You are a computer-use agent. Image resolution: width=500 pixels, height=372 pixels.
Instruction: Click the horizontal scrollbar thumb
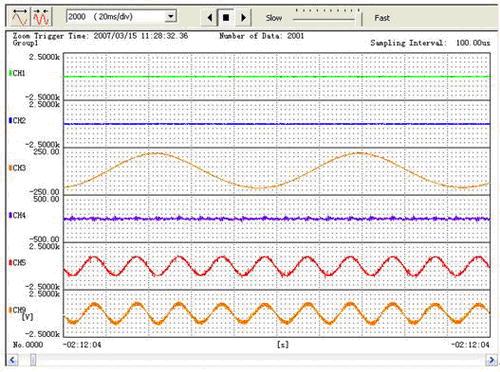[x=33, y=360]
